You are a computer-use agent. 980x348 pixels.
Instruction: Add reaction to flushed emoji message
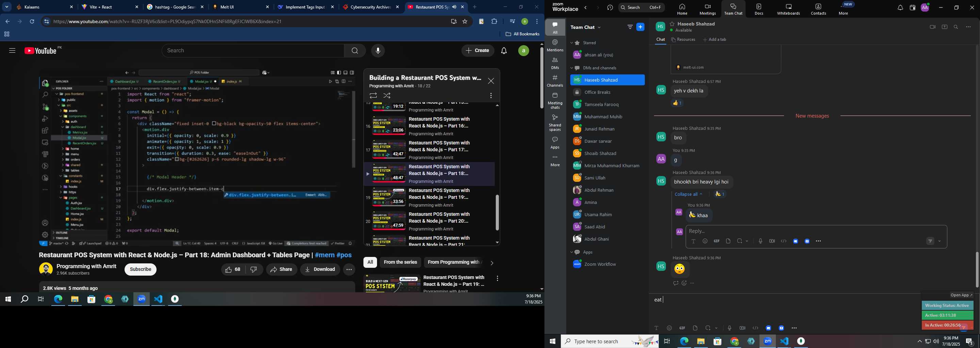[x=684, y=283]
